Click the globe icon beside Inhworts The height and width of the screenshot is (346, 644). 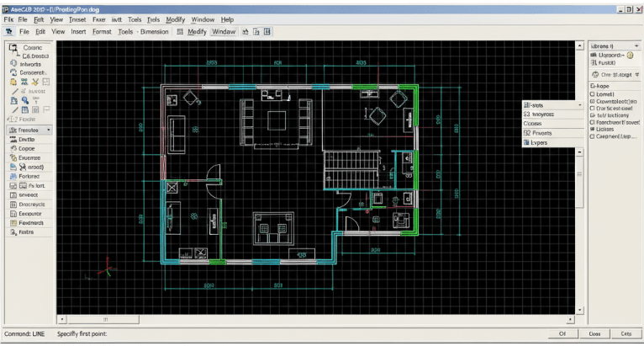pyautogui.click(x=13, y=63)
